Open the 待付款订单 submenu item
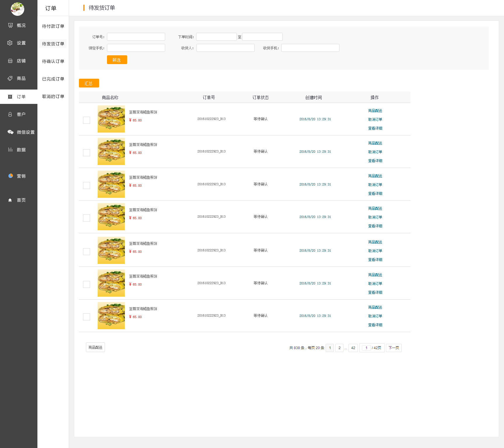Image resolution: width=504 pixels, height=448 pixels. pyautogui.click(x=53, y=26)
